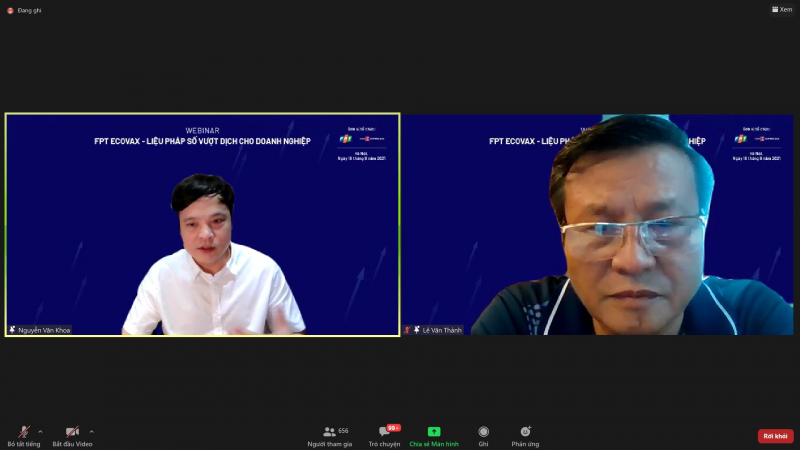Click the 656 participant count
800x450 pixels.
click(343, 430)
